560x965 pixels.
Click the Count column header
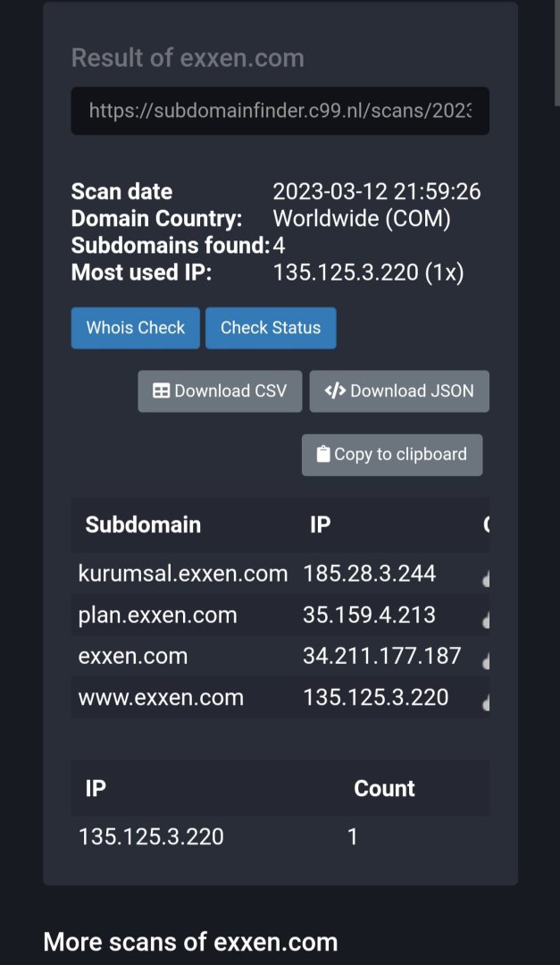click(384, 788)
